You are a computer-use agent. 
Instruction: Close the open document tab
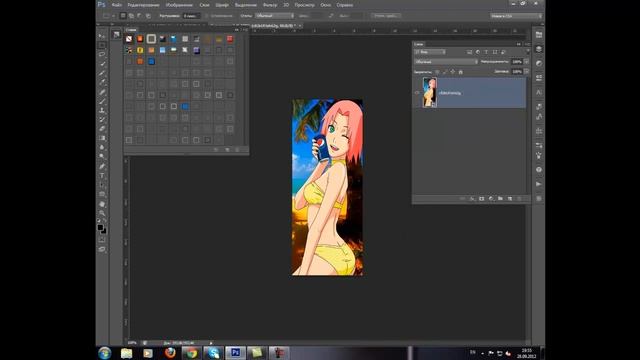pos(300,26)
